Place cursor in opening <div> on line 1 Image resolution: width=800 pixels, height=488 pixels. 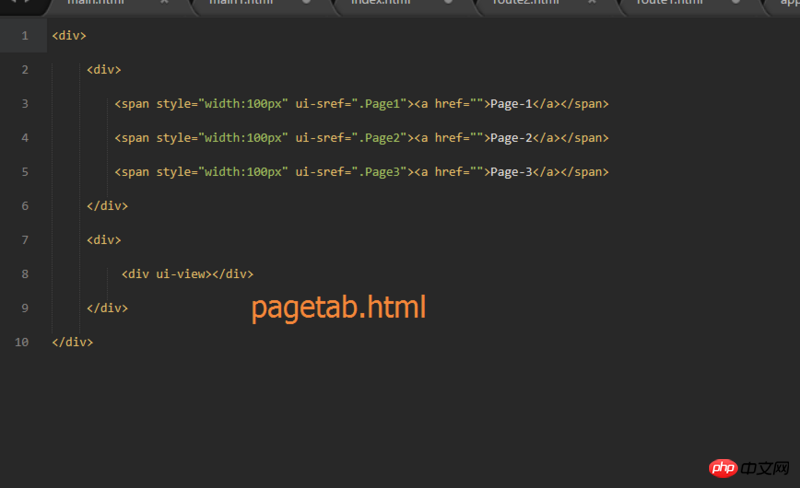[x=69, y=36]
